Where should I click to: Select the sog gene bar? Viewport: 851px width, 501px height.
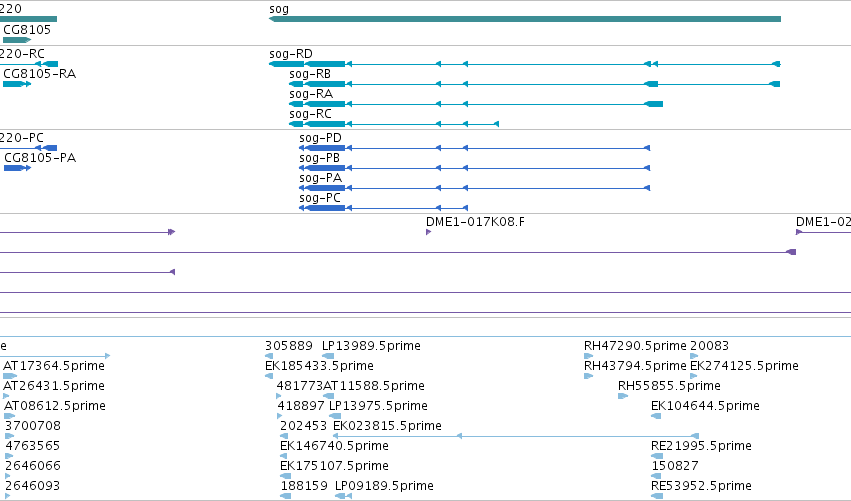[x=525, y=19]
